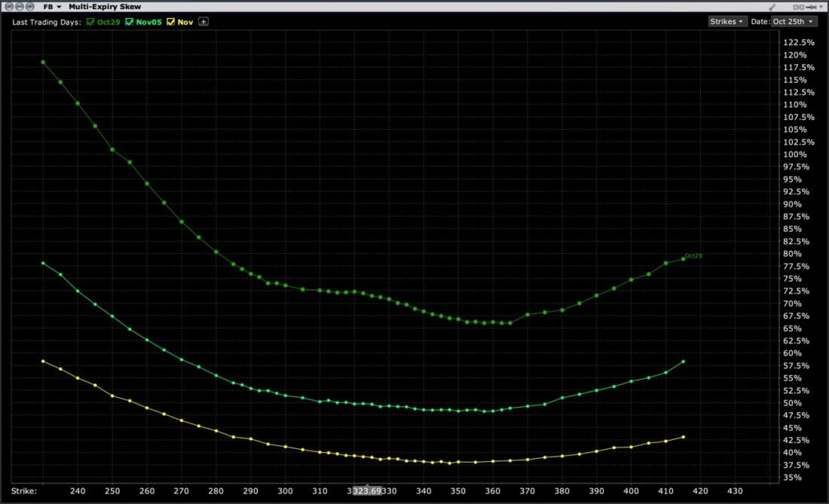Click the window linking chain icon
Screen dimensions: 829x504
[x=798, y=7]
